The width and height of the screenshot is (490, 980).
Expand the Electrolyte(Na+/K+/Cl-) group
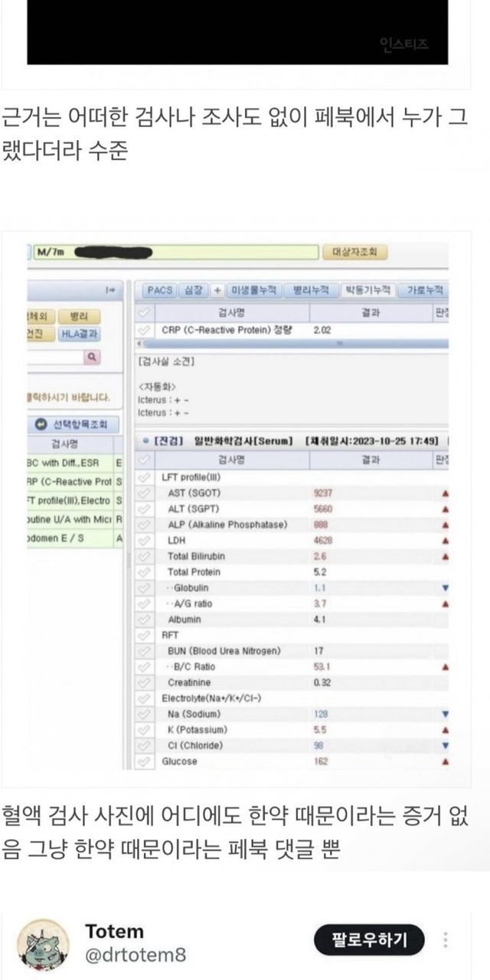[x=143, y=698]
